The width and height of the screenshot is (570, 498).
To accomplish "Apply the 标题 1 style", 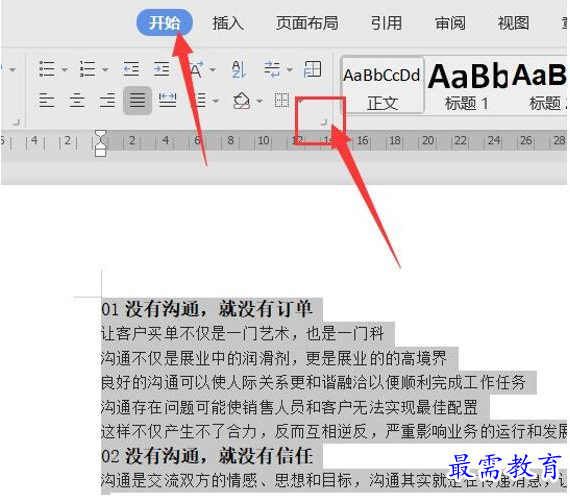I will (x=467, y=86).
